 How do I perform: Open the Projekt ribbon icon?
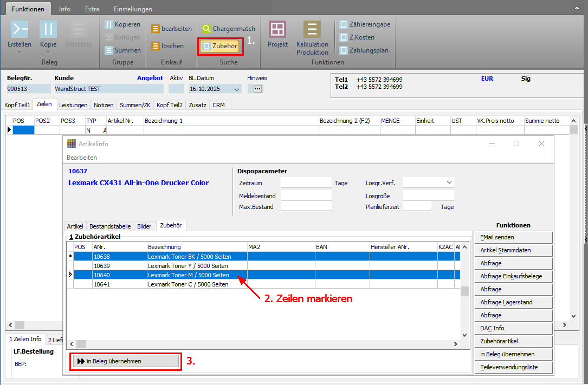coord(277,29)
